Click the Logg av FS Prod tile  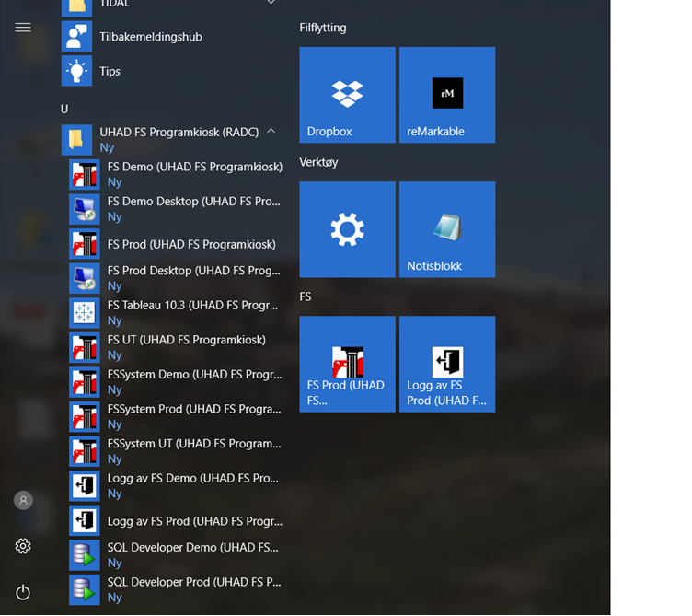[447, 365]
